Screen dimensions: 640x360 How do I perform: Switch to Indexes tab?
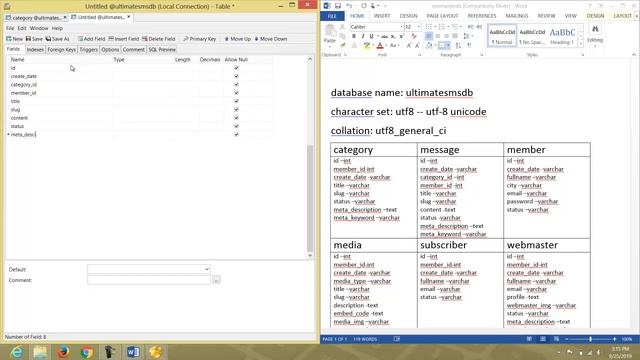pos(35,49)
